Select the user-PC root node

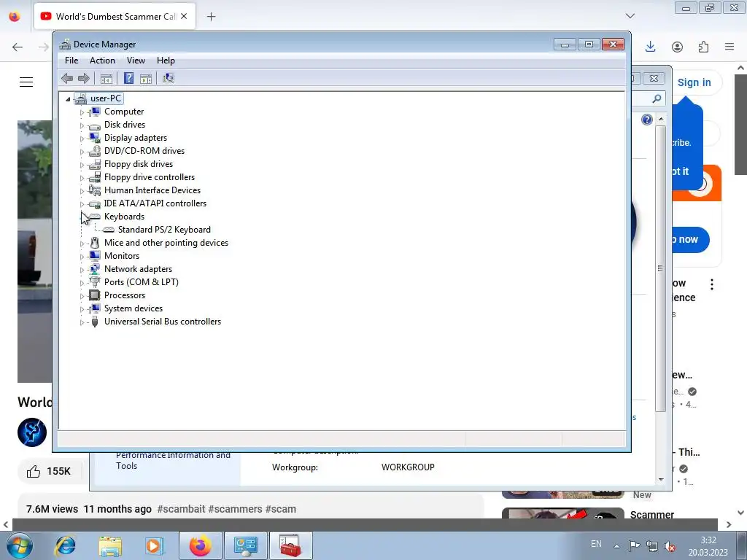(x=105, y=98)
